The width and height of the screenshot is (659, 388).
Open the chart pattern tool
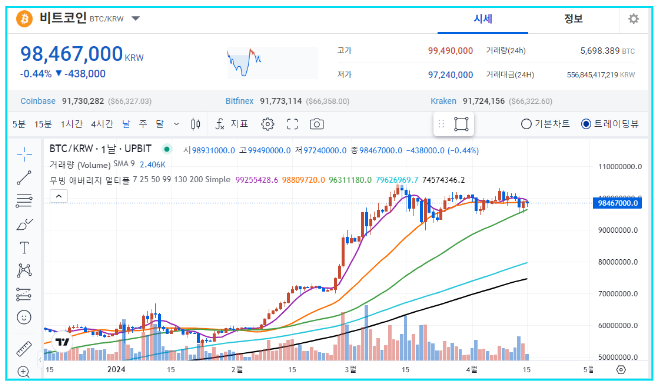[x=24, y=270]
